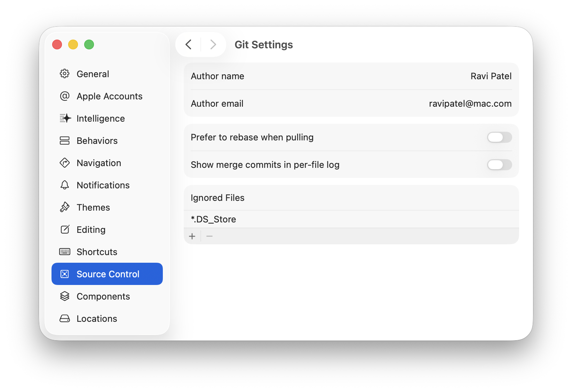Go forward with the right chevron
The height and width of the screenshot is (392, 572).
[213, 44]
